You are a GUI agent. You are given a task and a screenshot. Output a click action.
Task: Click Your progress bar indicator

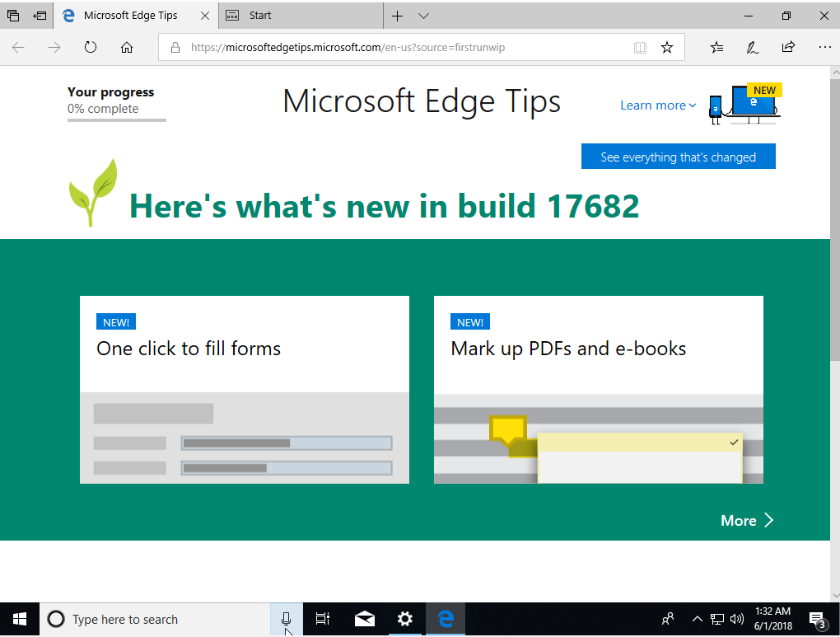pos(117,120)
